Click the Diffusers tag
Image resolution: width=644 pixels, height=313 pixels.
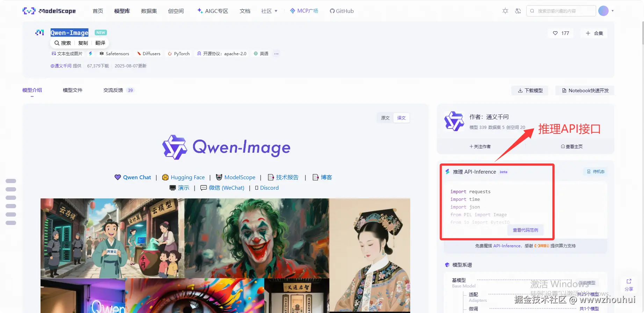[x=149, y=53]
